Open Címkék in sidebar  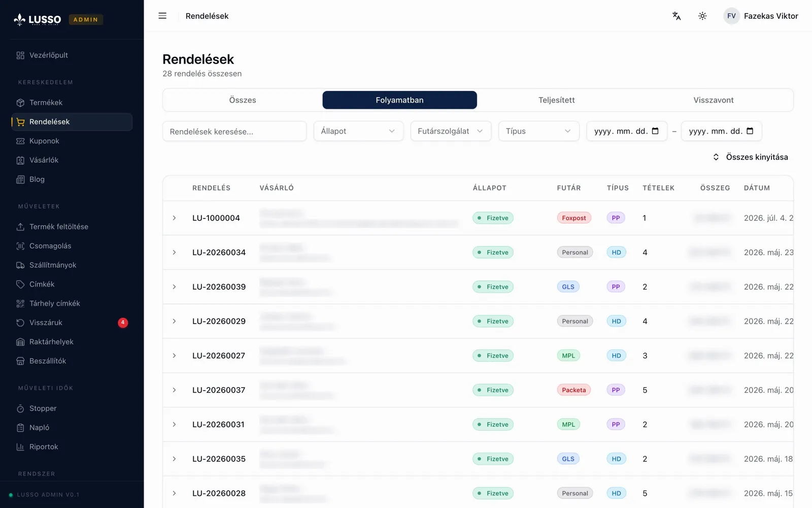(x=72, y=284)
